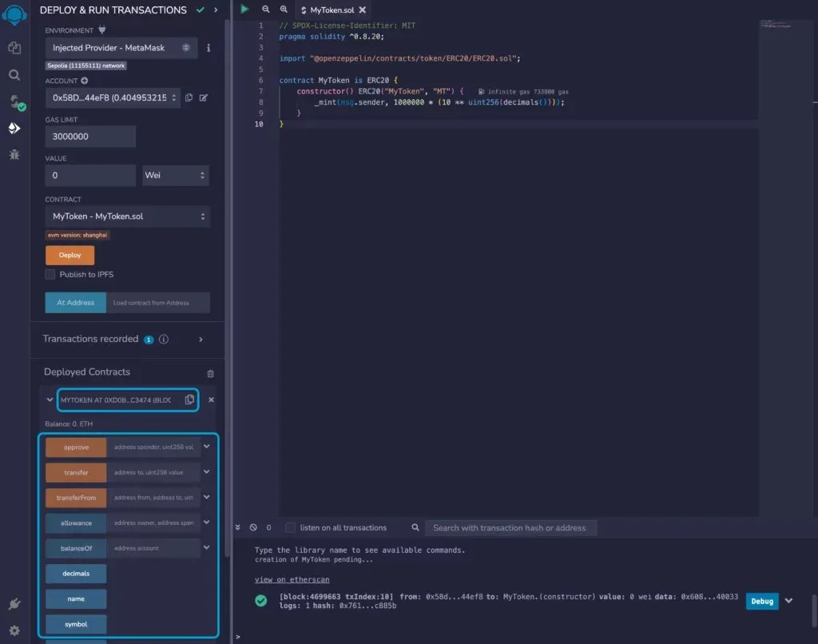Close the MyToken.sol editor tab
The image size is (818, 644).
(363, 10)
